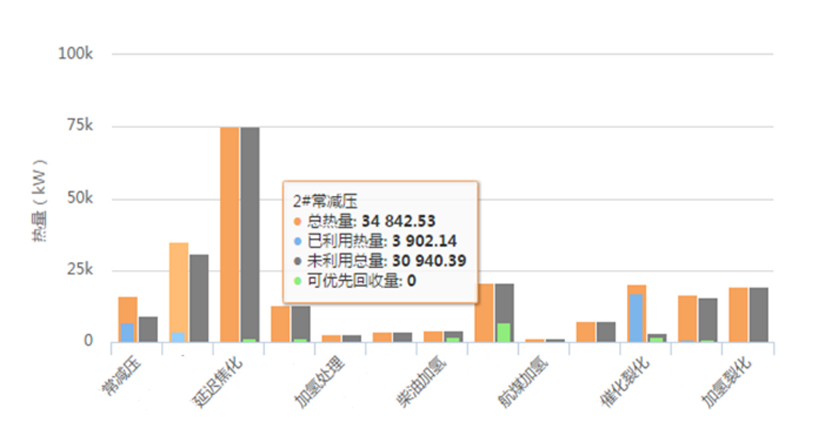Click orange dot beside 总热量 in tooltip
The height and width of the screenshot is (443, 815).
296,221
